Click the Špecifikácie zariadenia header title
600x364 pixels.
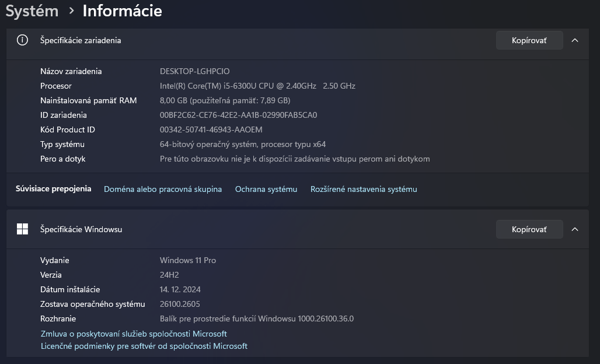point(81,40)
